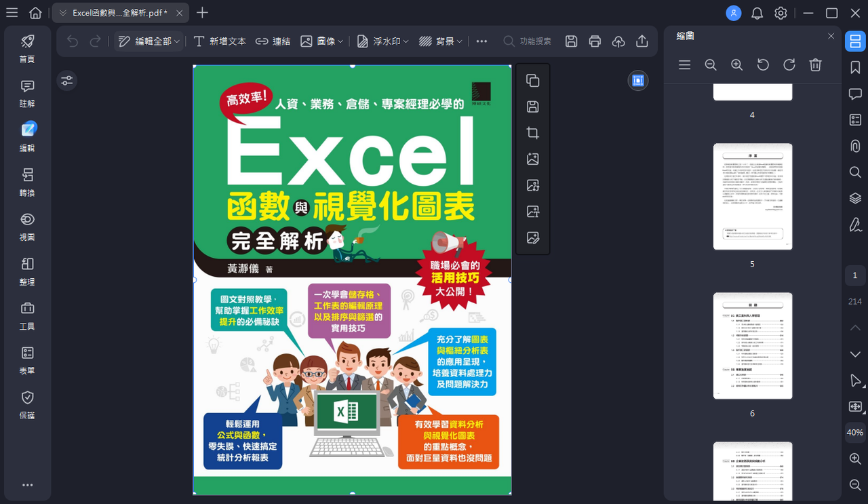
Task: Select page 5 thumbnail
Action: (753, 197)
